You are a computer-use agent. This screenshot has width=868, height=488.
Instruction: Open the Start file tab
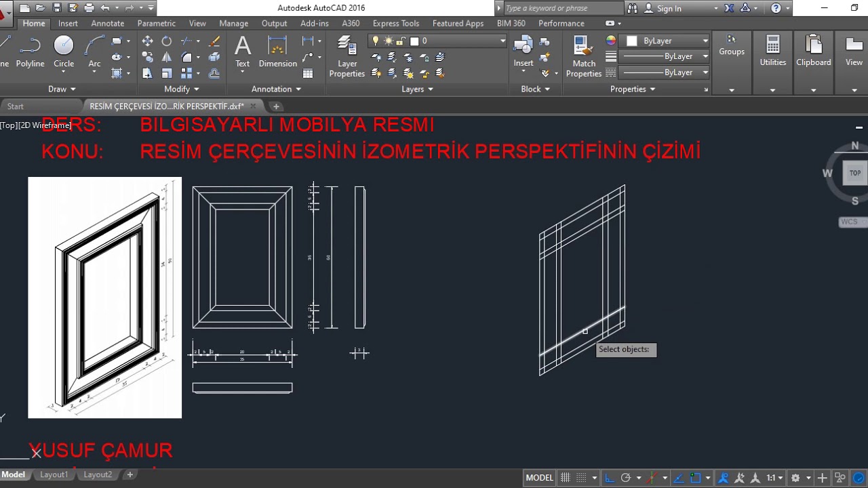15,106
